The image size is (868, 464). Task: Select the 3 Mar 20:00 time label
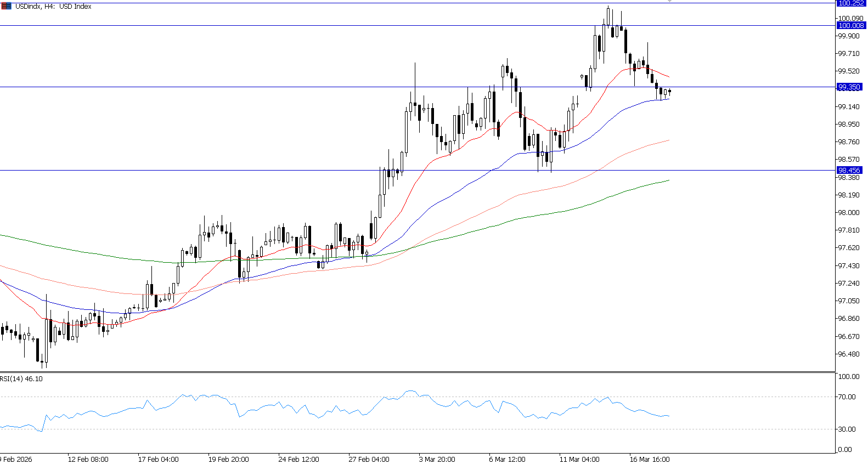pos(437,460)
